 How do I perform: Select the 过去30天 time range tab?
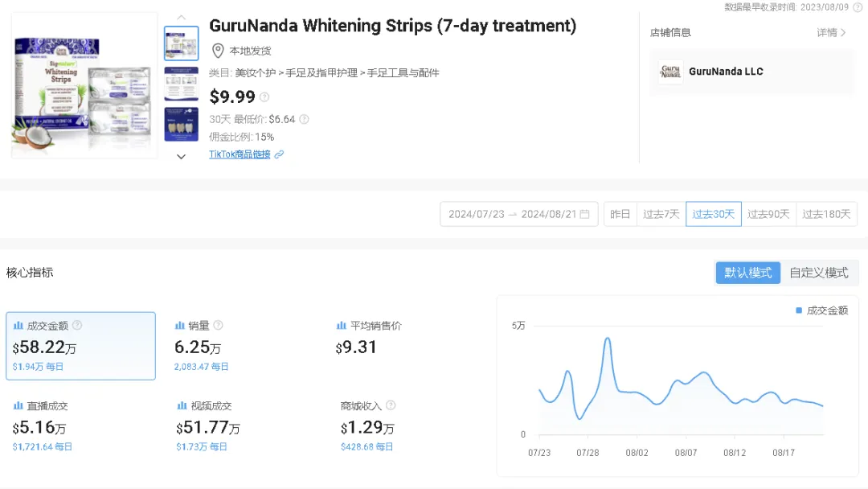click(x=713, y=214)
